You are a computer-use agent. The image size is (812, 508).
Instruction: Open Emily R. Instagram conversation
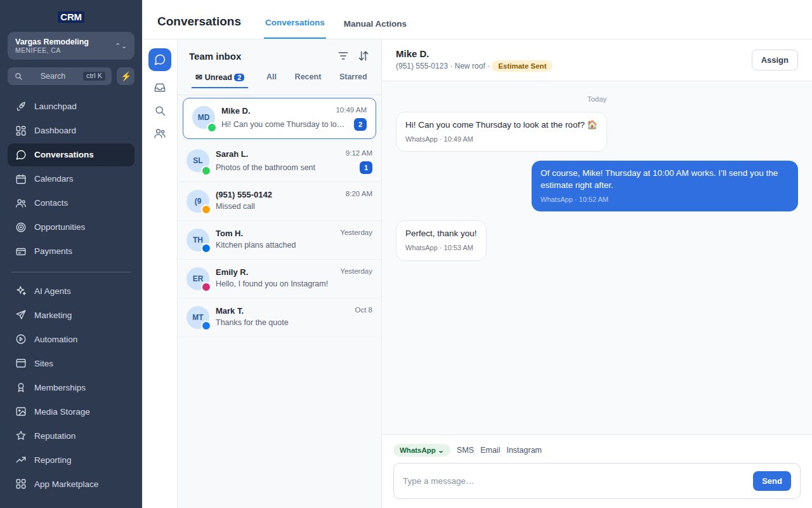point(279,279)
